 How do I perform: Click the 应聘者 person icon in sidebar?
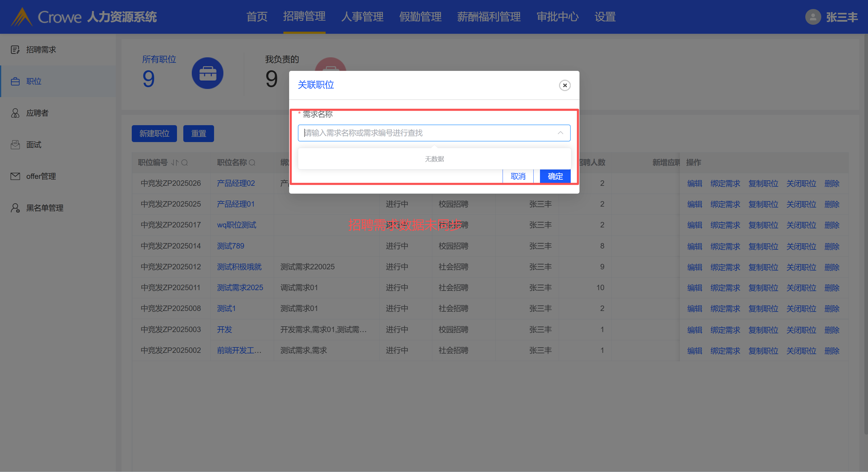pos(15,113)
